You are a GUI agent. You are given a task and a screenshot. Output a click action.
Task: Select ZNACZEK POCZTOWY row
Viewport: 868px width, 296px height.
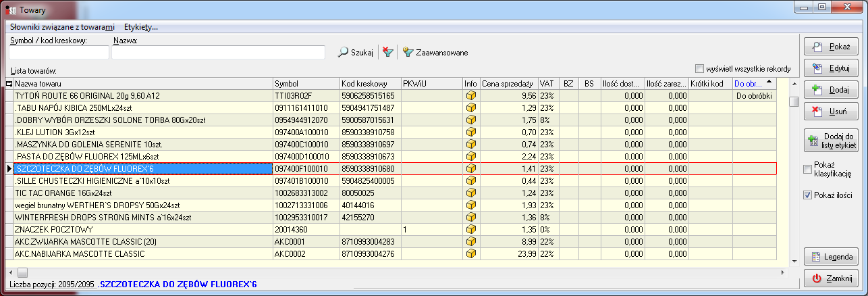tap(391, 229)
